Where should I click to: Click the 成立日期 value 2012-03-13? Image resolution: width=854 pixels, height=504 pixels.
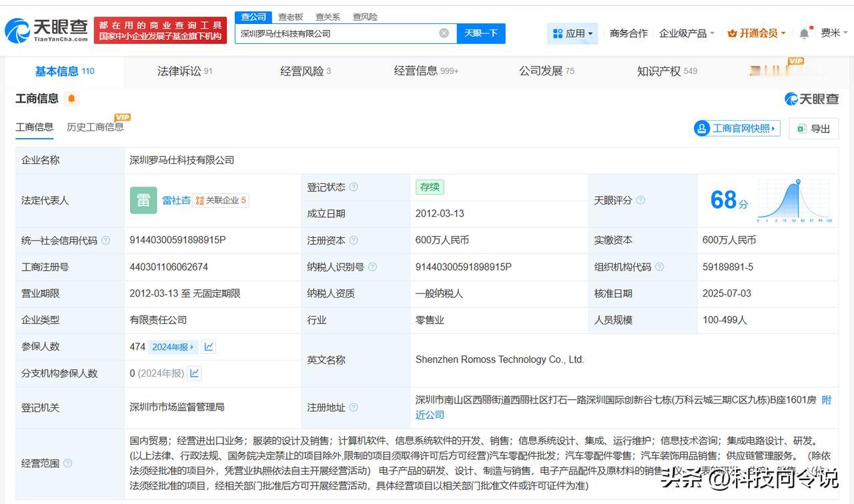tap(440, 213)
